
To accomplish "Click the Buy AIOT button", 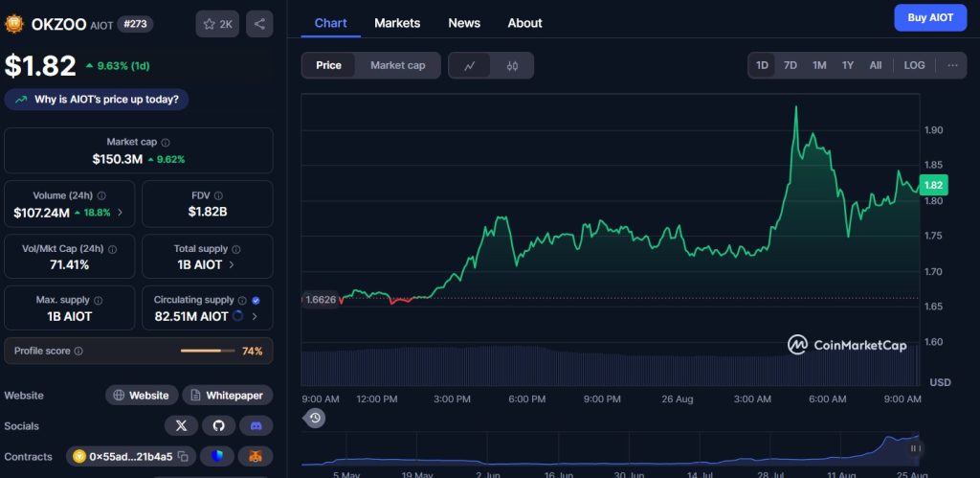I will pyautogui.click(x=929, y=17).
